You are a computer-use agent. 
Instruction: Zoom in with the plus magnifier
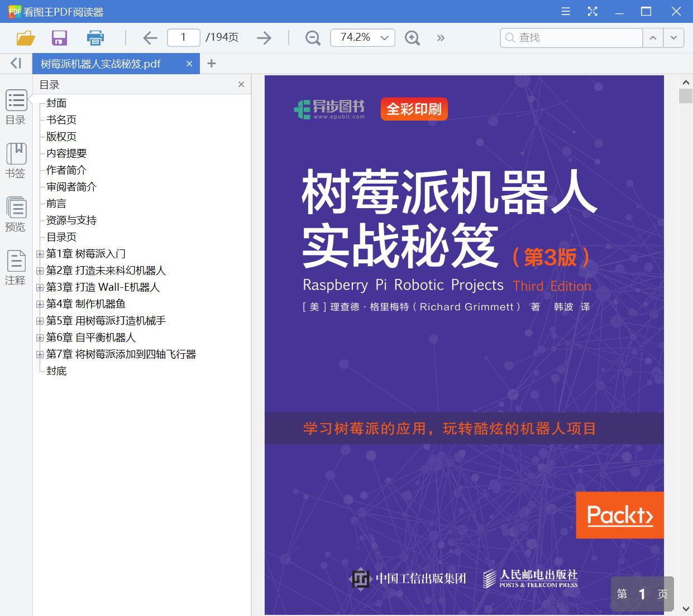click(x=412, y=38)
